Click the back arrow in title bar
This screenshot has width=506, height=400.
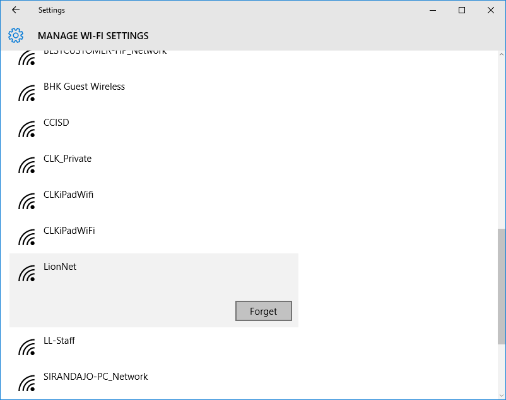point(16,10)
